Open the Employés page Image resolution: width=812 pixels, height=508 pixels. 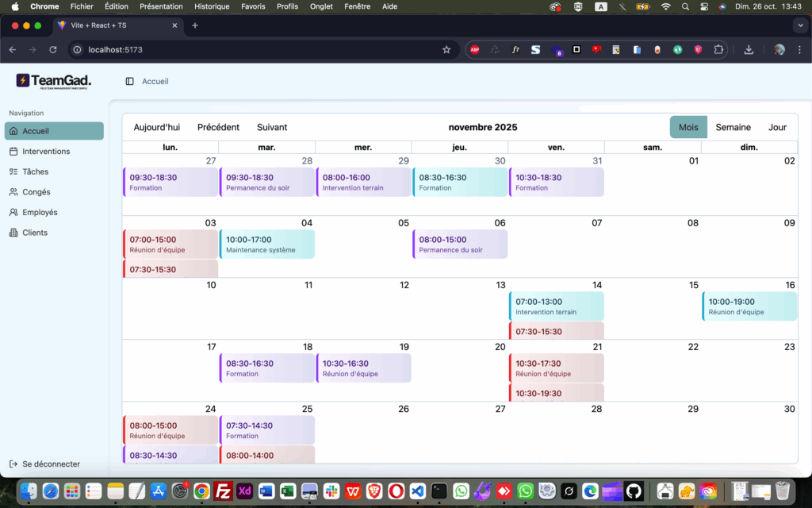pos(40,213)
